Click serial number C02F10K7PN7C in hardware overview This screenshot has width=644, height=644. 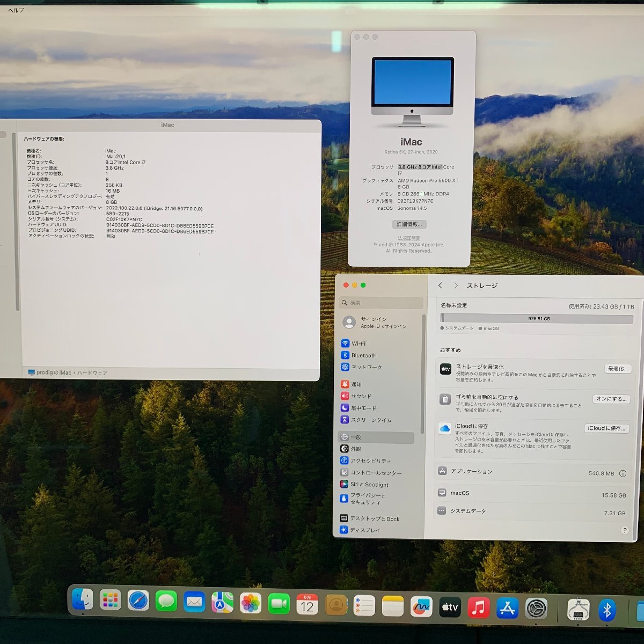(x=124, y=219)
